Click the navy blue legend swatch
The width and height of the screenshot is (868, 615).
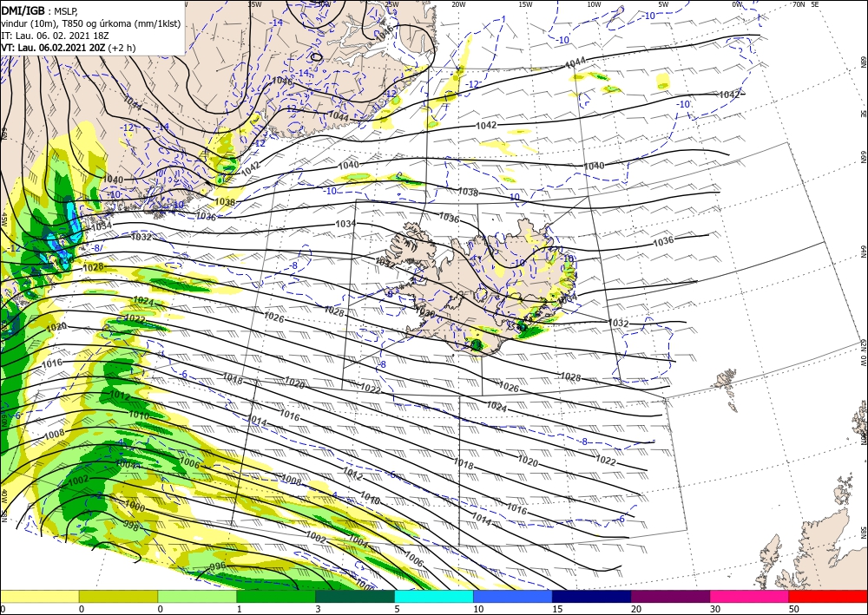[592, 596]
